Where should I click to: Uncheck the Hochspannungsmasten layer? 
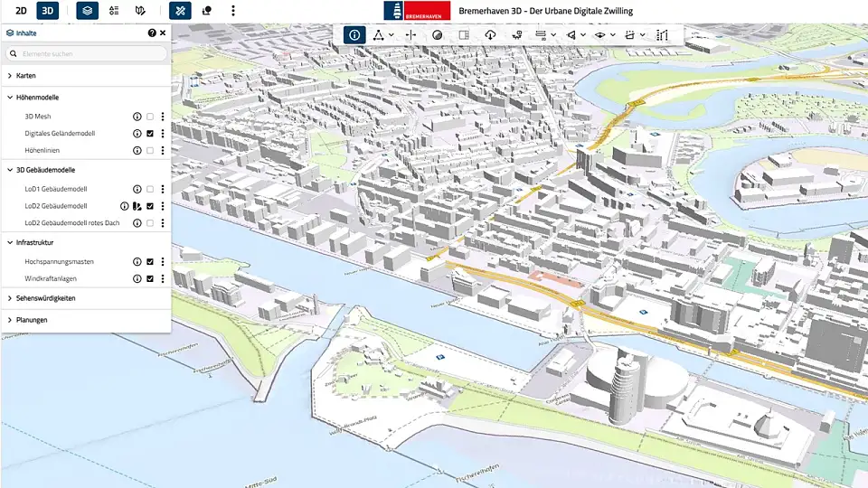coord(150,262)
